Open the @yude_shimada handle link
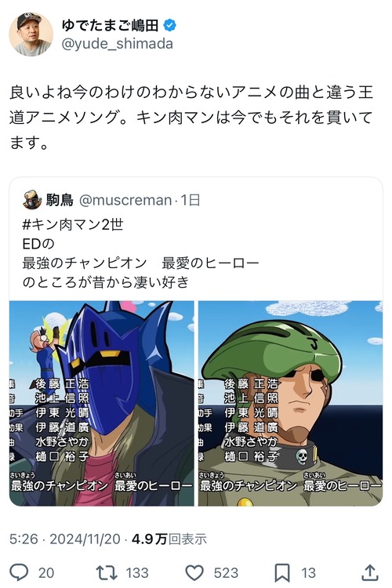Viewport: 392px width, 588px height. (117, 44)
